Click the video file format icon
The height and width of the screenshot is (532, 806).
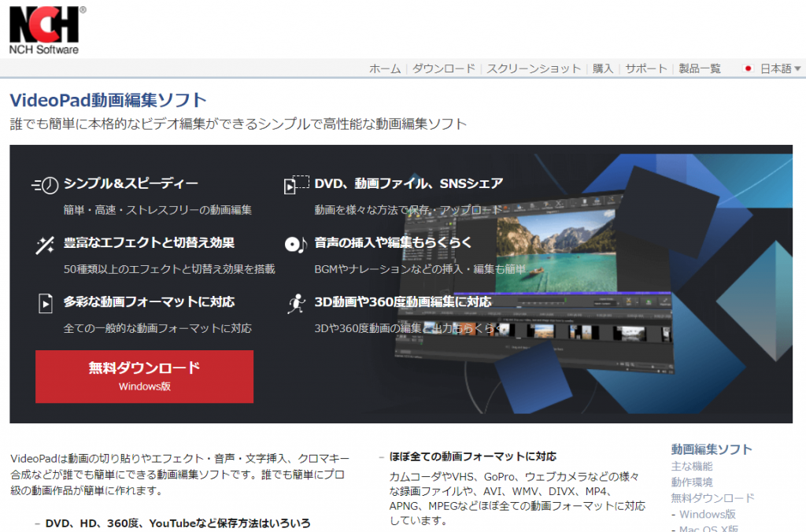[x=45, y=303]
